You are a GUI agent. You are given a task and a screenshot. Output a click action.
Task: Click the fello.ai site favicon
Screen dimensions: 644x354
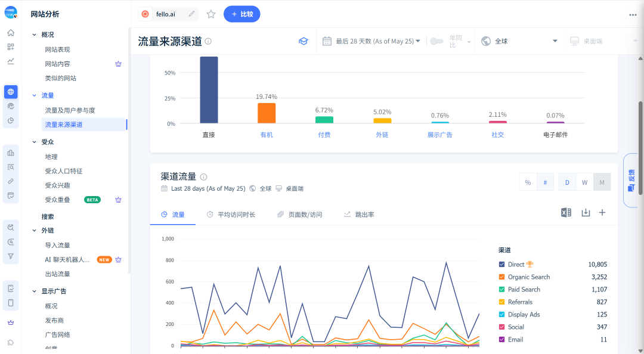click(x=145, y=14)
